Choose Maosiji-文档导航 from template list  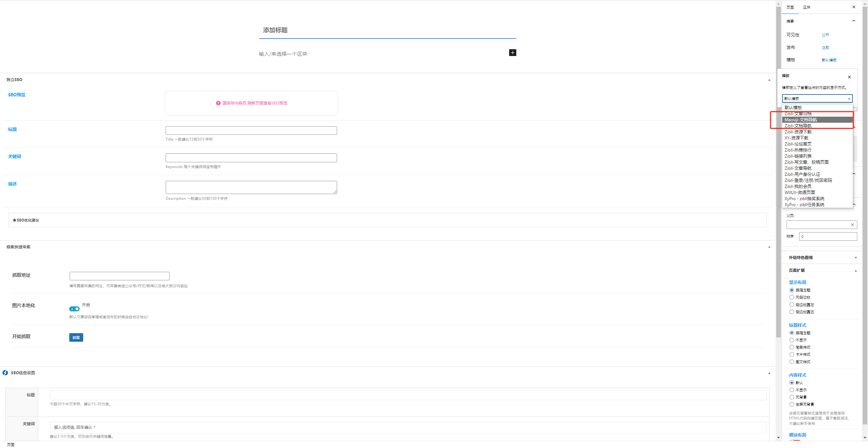pyautogui.click(x=801, y=120)
